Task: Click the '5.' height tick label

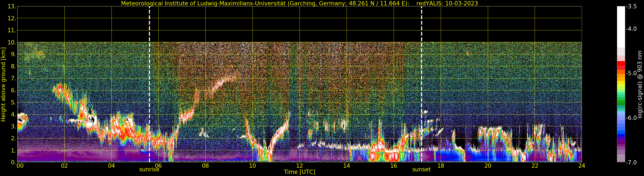Action: [13, 102]
